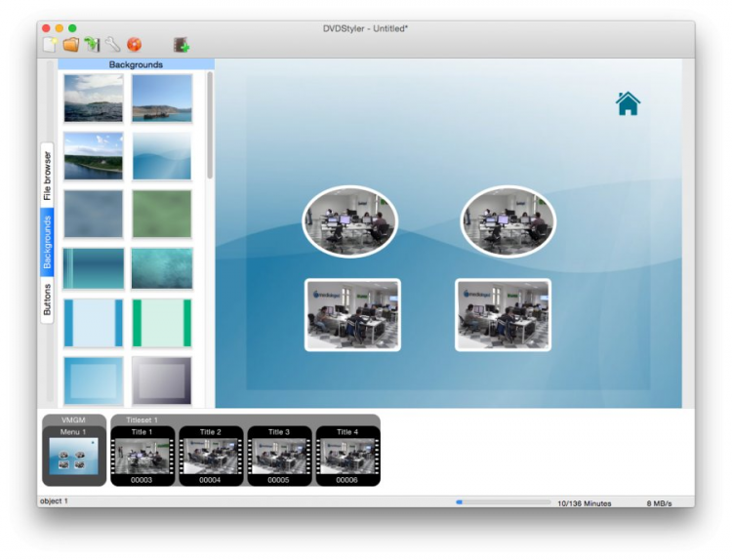Image resolution: width=732 pixels, height=560 pixels.
Task: Pick the blue wave background thumbnail
Action: 161,156
